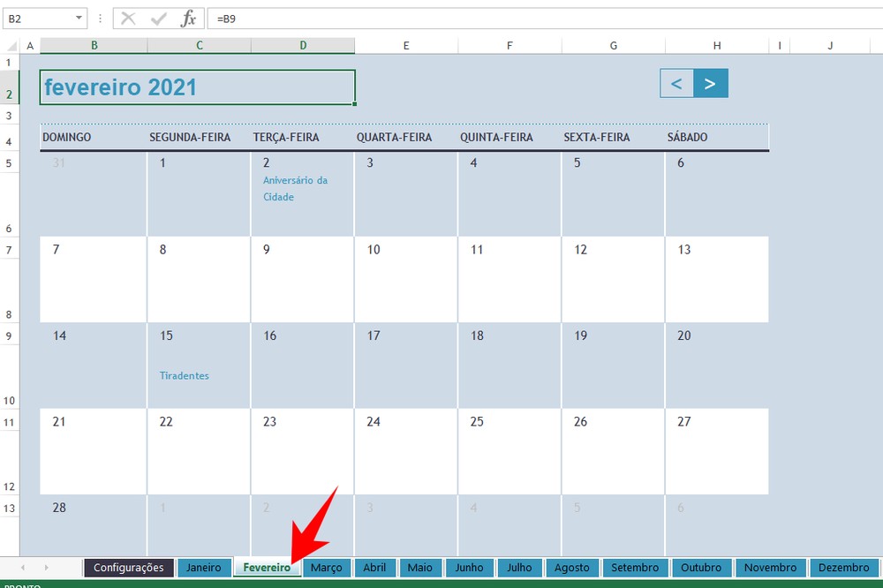Open the Agosto sheet tab
The width and height of the screenshot is (883, 588).
click(572, 568)
